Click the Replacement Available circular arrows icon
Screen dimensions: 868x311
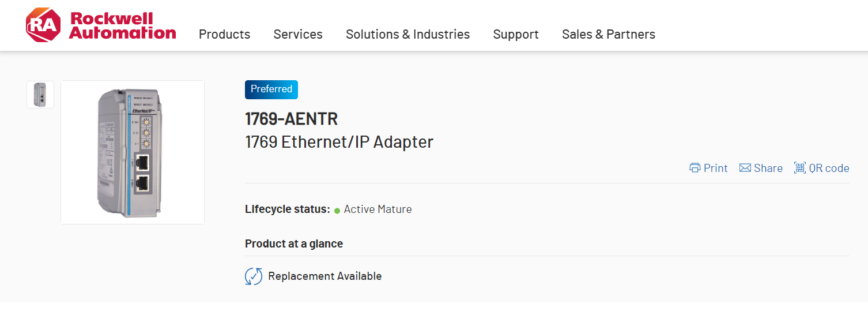pyautogui.click(x=254, y=276)
